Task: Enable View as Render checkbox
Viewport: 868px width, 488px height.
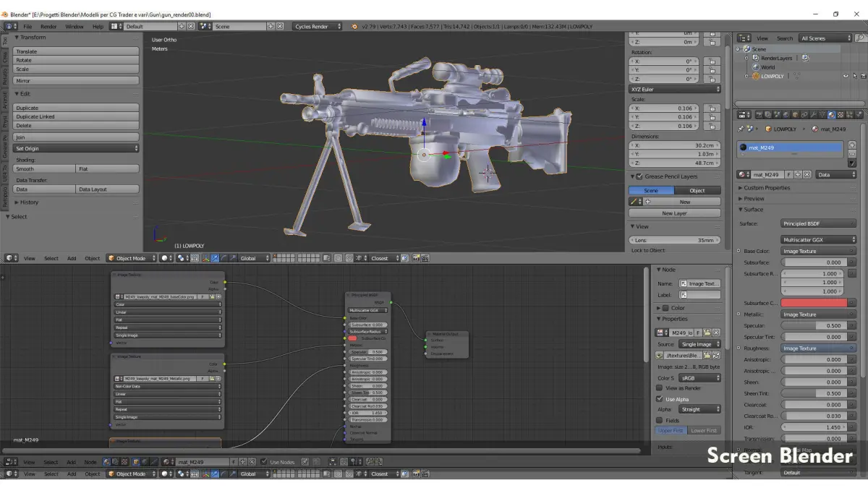Action: pos(659,388)
